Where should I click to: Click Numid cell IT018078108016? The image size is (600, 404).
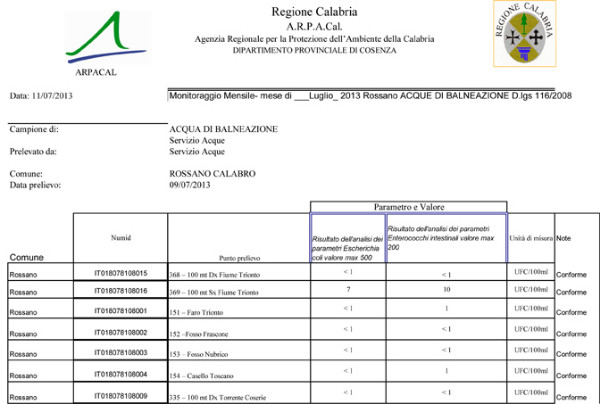point(120,291)
